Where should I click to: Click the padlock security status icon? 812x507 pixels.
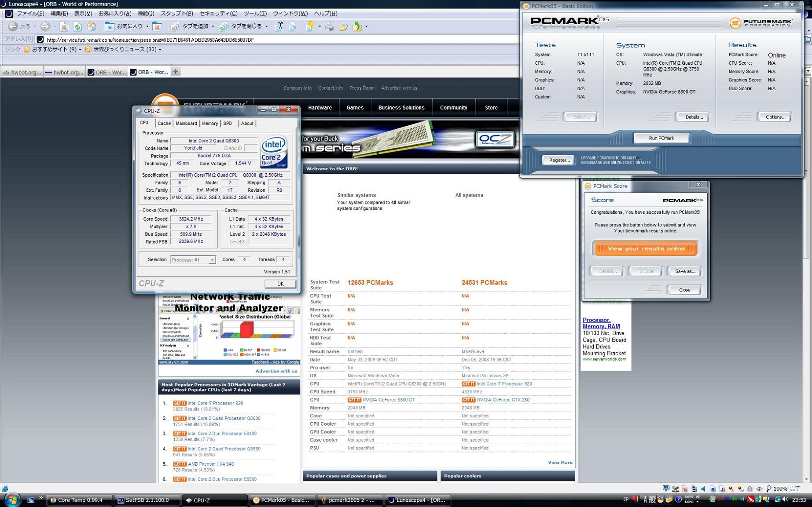(x=750, y=489)
